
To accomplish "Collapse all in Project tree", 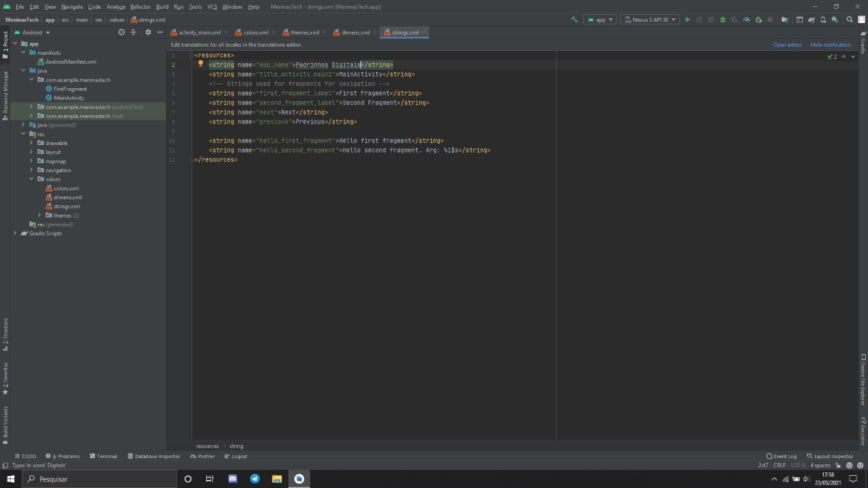I will (134, 33).
